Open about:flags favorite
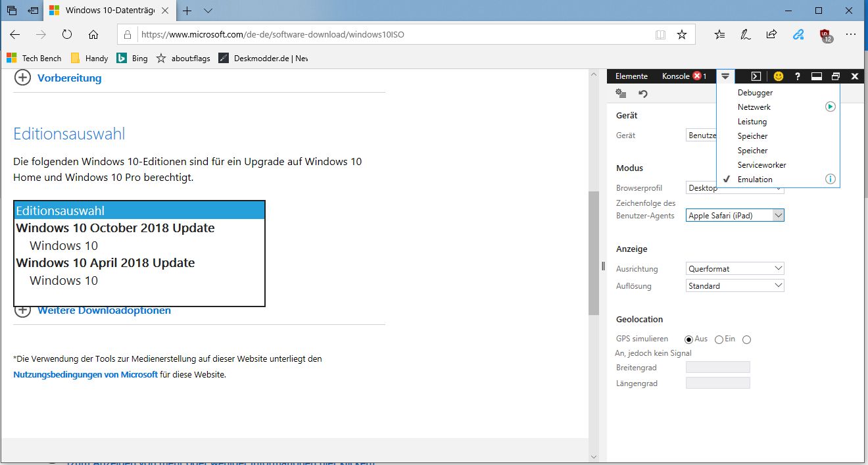Viewport: 868px width, 465px height. [x=183, y=58]
